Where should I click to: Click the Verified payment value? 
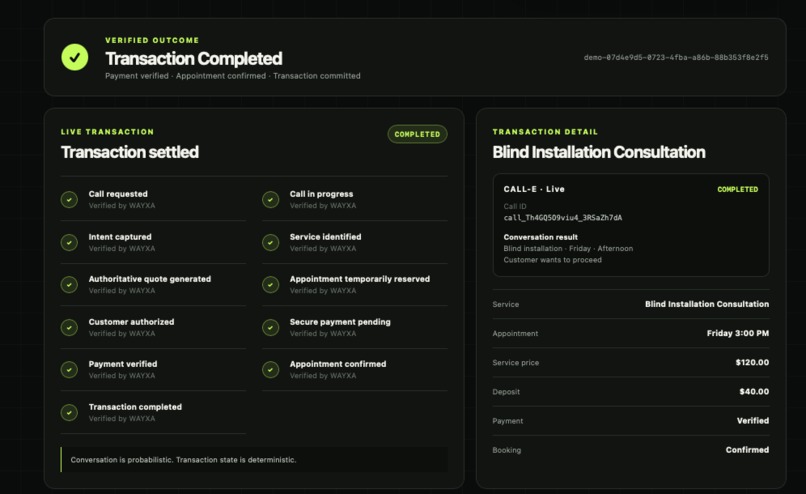(753, 420)
